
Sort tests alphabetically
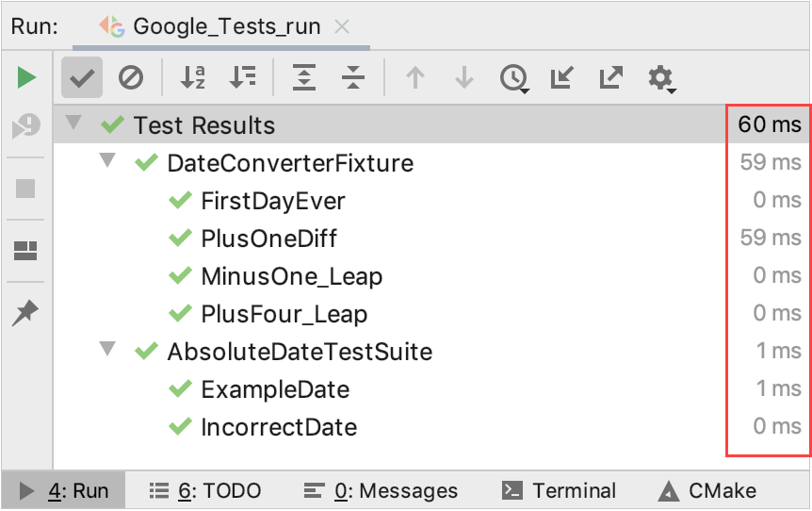pos(192,77)
